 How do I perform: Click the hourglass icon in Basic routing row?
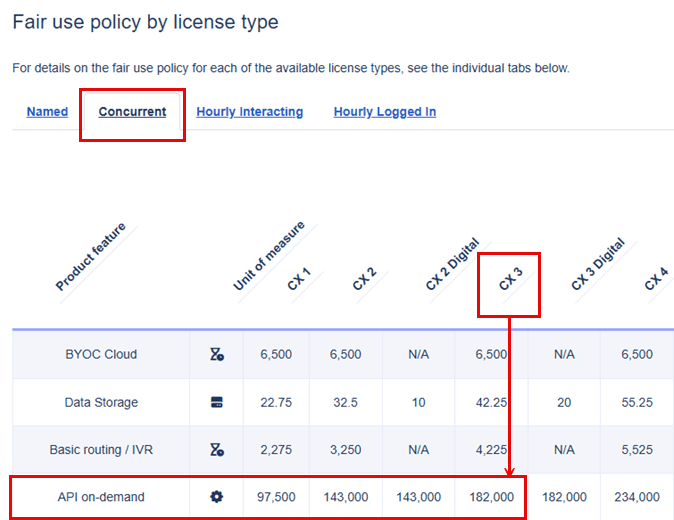(216, 450)
